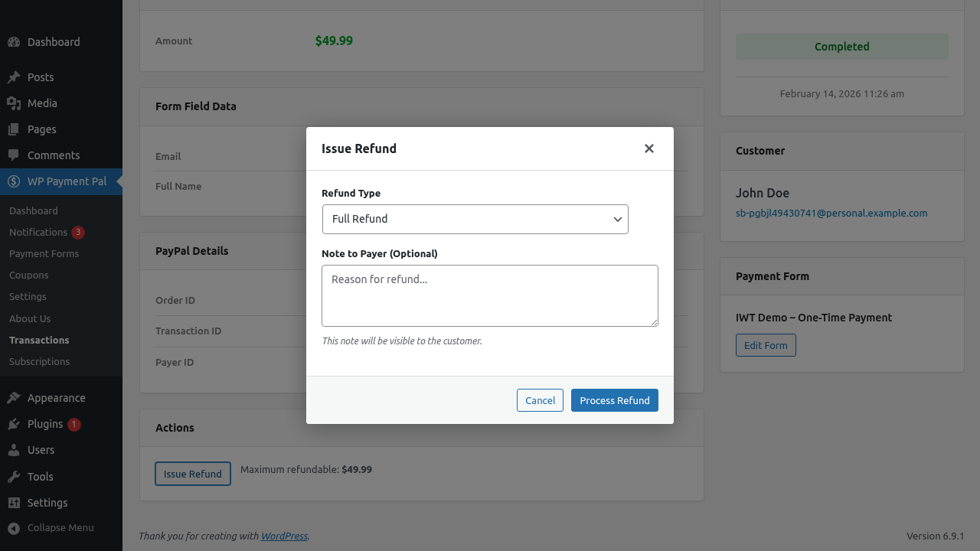The height and width of the screenshot is (551, 980).
Task: Click the Comments speech bubble icon
Action: coord(12,155)
